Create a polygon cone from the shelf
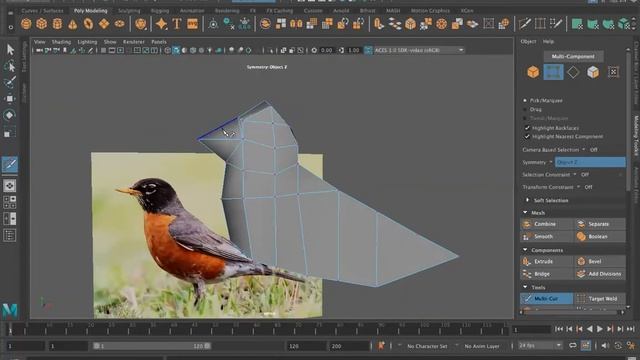Viewport: 640px width, 360px height. [73, 24]
